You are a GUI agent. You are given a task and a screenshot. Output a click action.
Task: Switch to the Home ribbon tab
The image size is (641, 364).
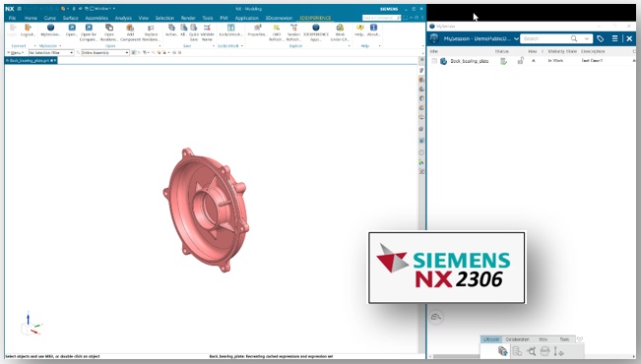(31, 18)
